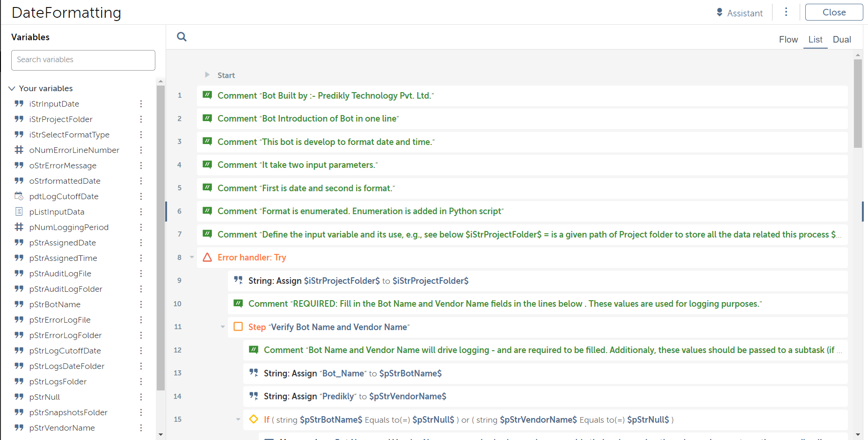Switch to Flow view tab
The width and height of the screenshot is (868, 440).
tap(788, 40)
